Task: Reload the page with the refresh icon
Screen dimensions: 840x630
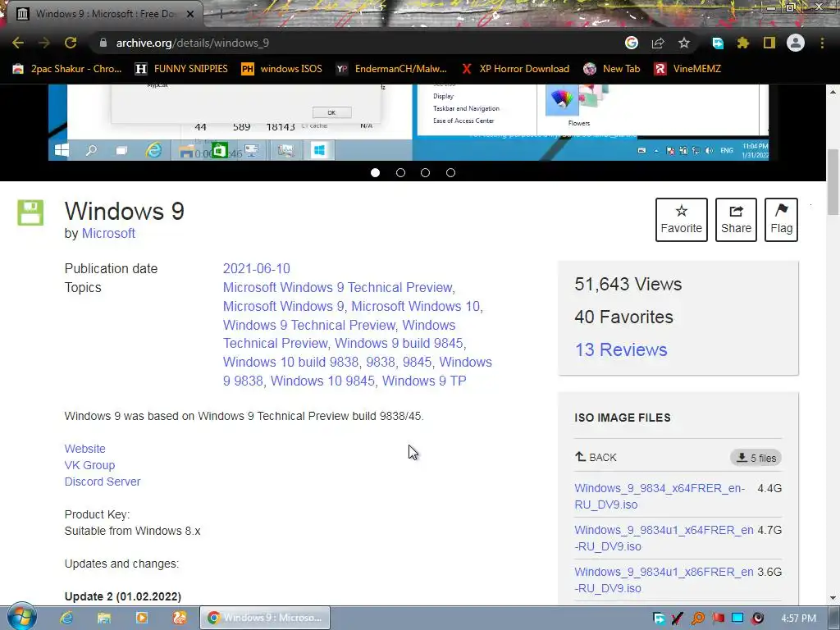Action: pos(71,43)
